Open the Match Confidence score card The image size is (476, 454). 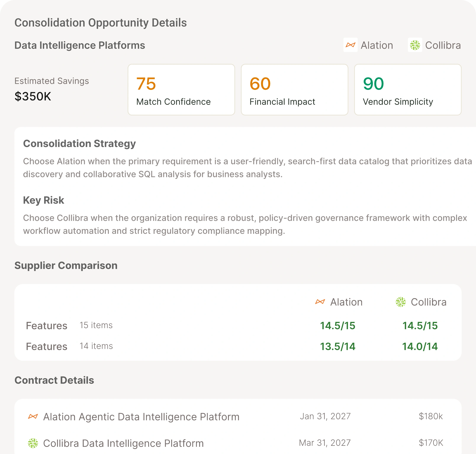click(x=181, y=90)
